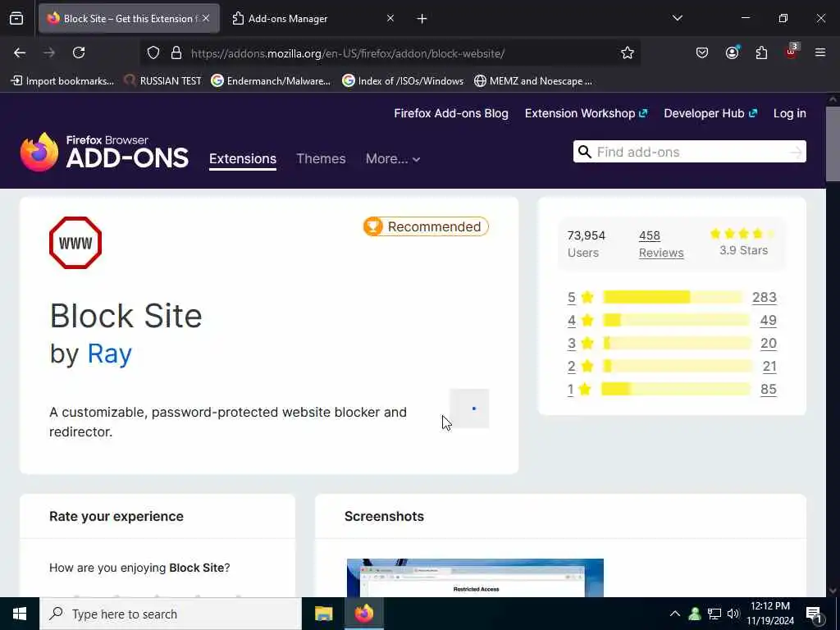This screenshot has height=630, width=840.
Task: Click the 3 star rating row label
Action: coord(581,343)
